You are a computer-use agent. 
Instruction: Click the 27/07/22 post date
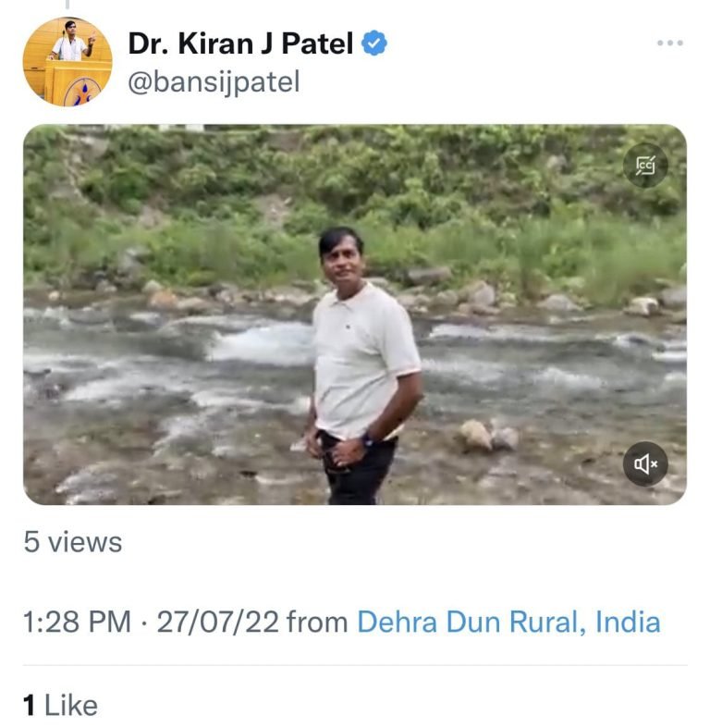(217, 622)
